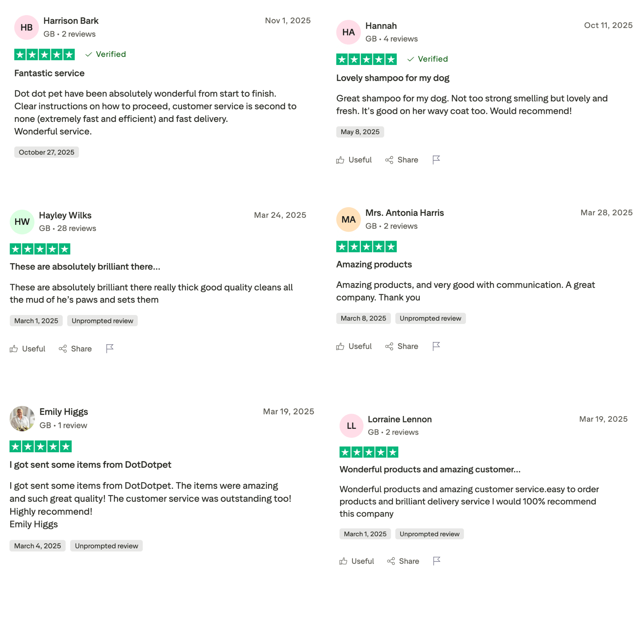Click the Verified badge on Harrison Bark's review

coord(105,54)
